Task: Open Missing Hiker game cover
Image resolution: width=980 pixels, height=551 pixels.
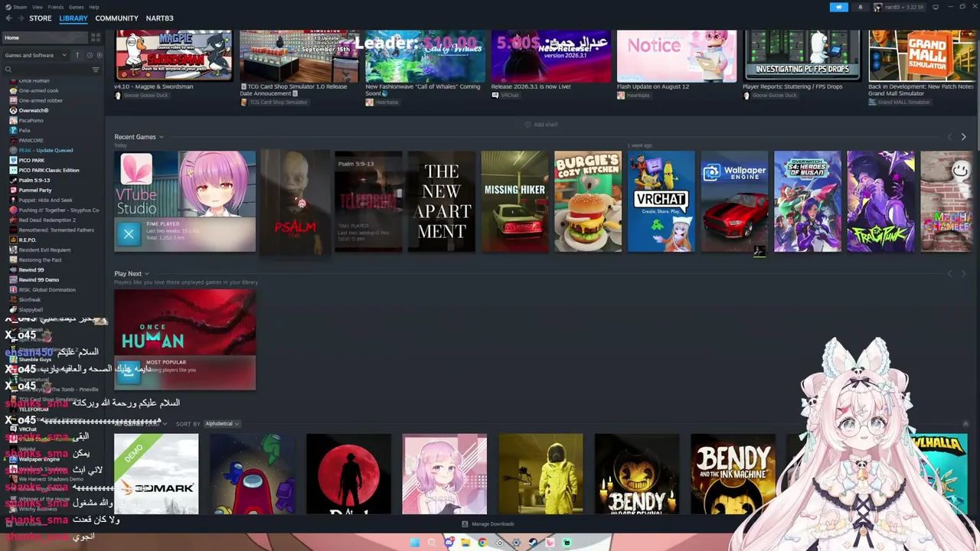Action: 515,201
